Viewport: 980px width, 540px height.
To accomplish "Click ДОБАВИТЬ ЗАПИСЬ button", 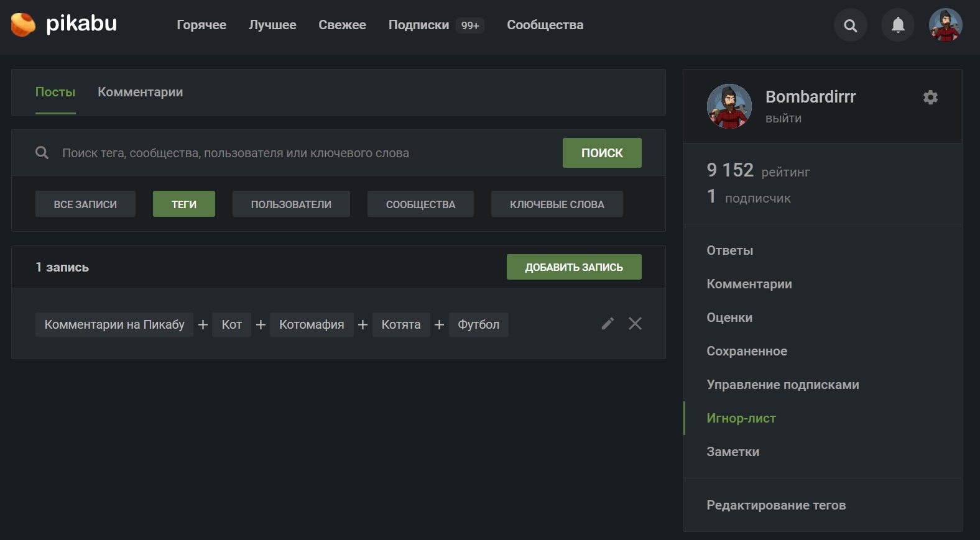I will (574, 267).
